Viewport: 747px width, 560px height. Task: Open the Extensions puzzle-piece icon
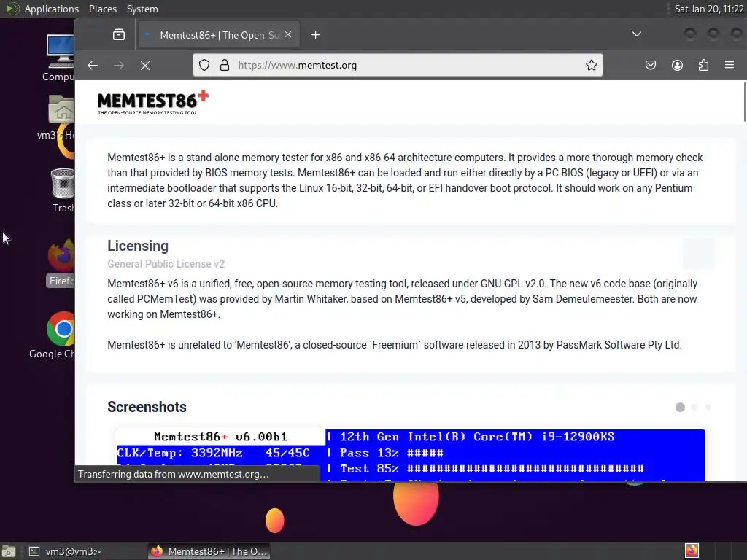(703, 65)
